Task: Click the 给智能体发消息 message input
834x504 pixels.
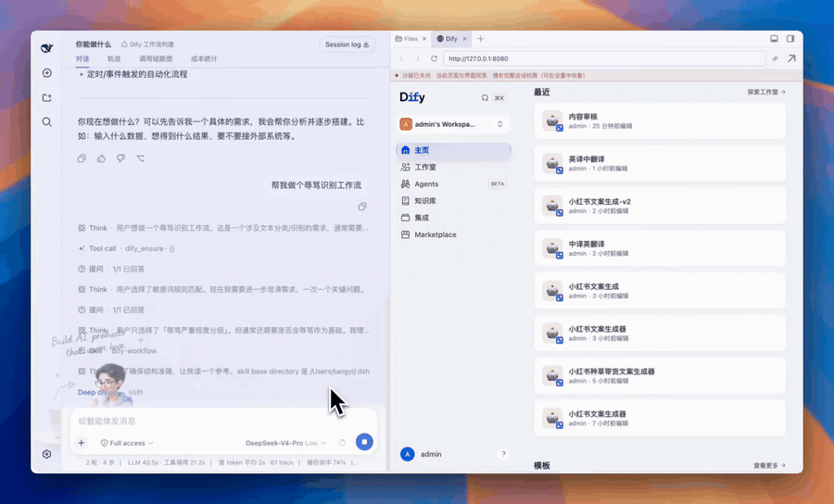Action: coord(223,421)
